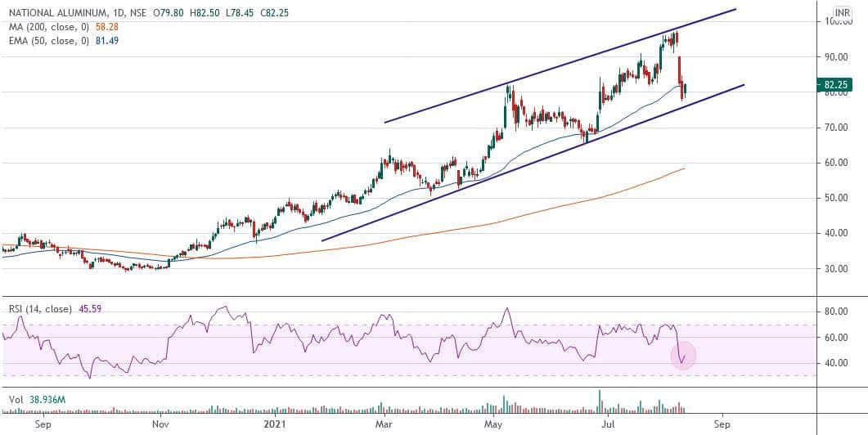Click the Nov time axis label
This screenshot has width=868, height=435.
[160, 424]
